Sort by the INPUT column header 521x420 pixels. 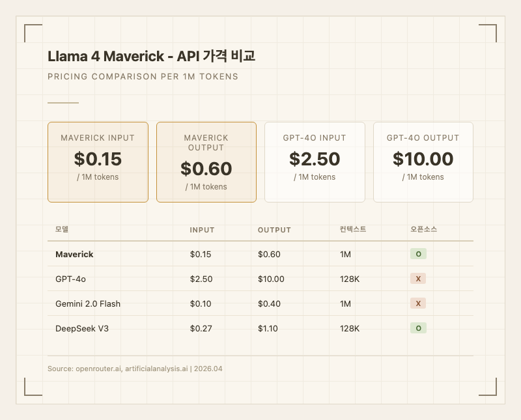[202, 230]
